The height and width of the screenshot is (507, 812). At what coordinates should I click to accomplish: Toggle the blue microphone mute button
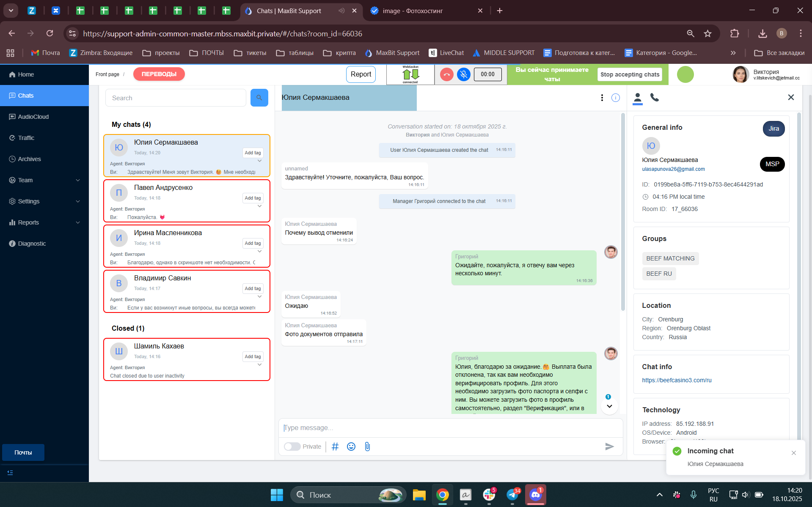click(464, 74)
